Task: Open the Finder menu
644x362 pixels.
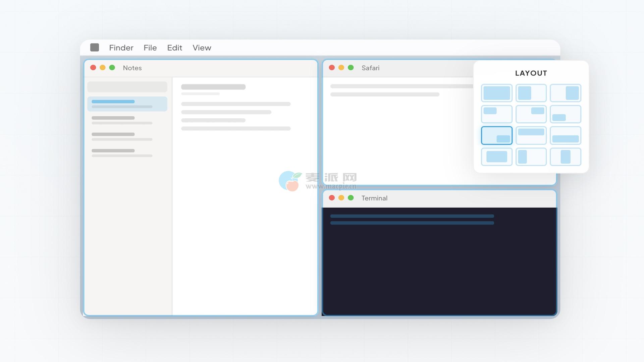Action: tap(121, 48)
